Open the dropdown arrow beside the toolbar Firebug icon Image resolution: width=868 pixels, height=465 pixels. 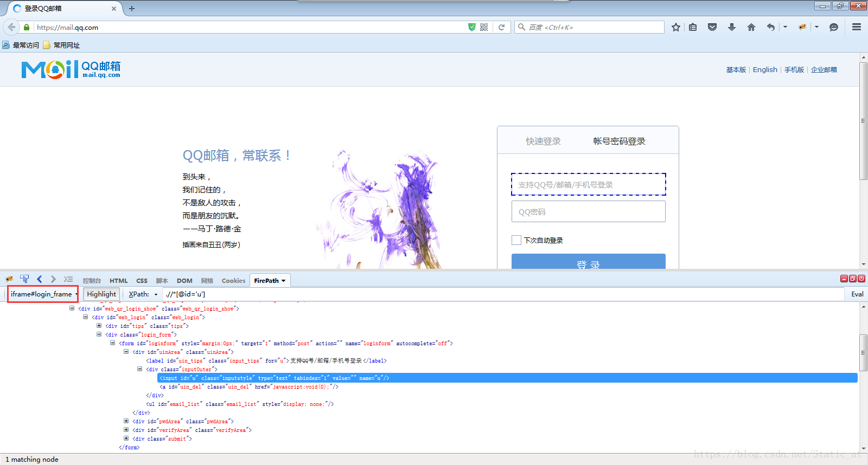pos(816,27)
